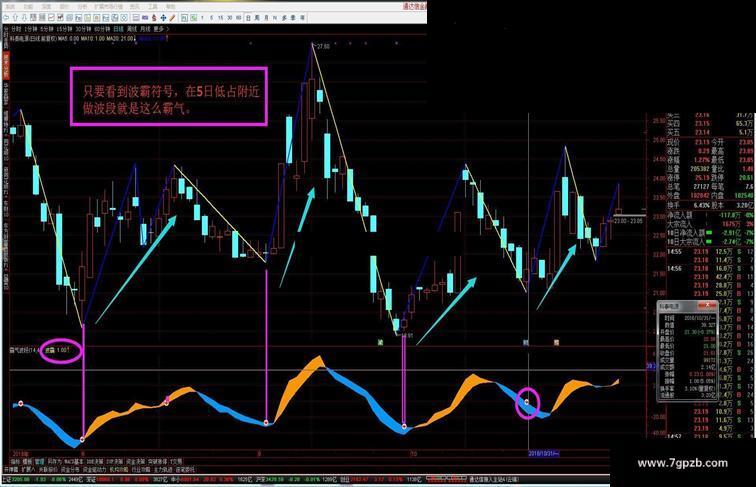Expand the 扩展∧ bottom panel
The width and height of the screenshot is (756, 487).
click(28, 469)
